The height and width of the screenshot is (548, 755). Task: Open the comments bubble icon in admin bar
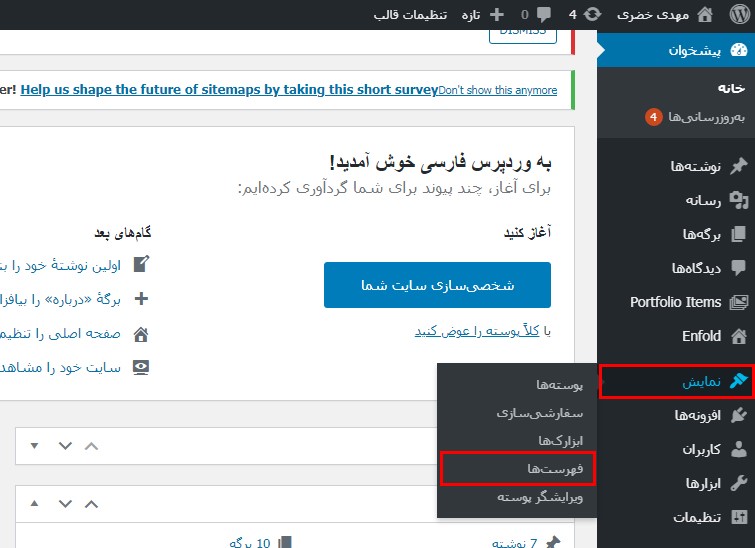(x=544, y=15)
